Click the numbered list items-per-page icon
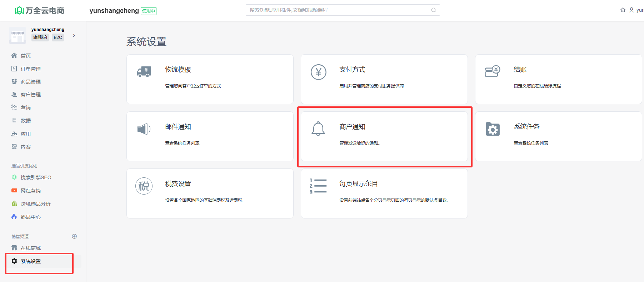Viewport: 644px width, 282px height. pos(318,186)
